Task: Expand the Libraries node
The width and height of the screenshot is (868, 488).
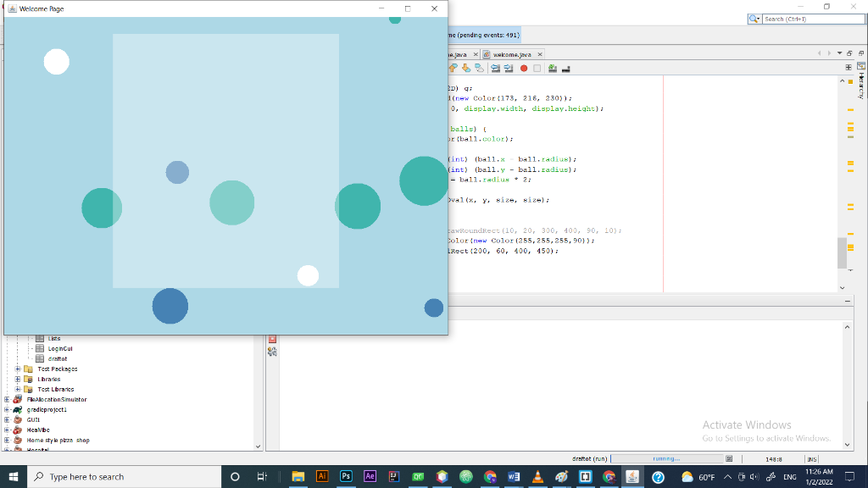Action: coord(19,378)
